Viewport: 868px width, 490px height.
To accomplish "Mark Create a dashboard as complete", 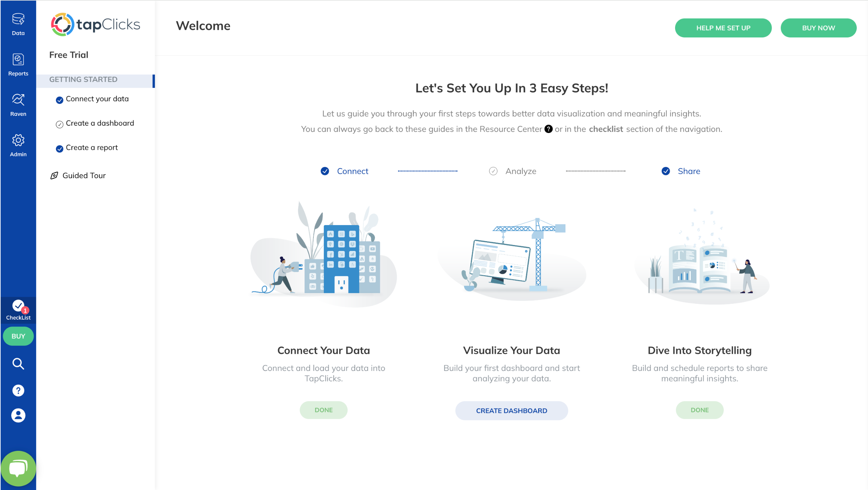I will tap(59, 124).
